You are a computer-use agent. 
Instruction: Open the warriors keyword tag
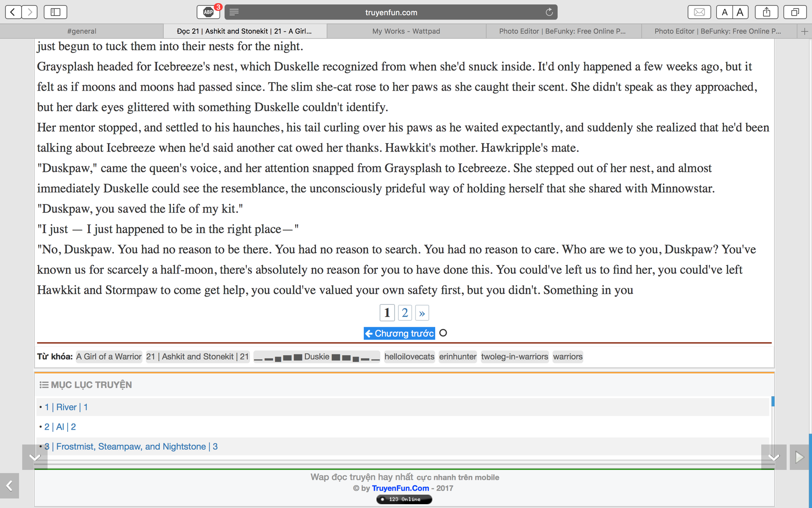pos(568,357)
